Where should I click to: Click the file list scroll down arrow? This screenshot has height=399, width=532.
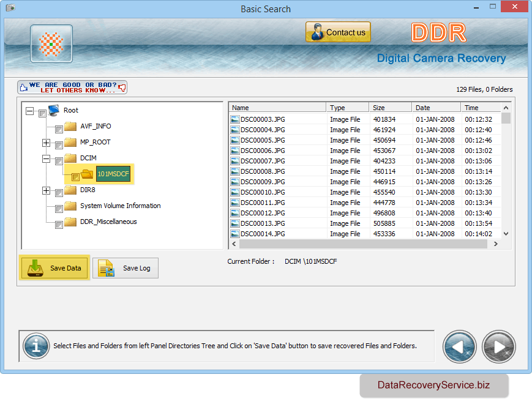[x=506, y=234]
